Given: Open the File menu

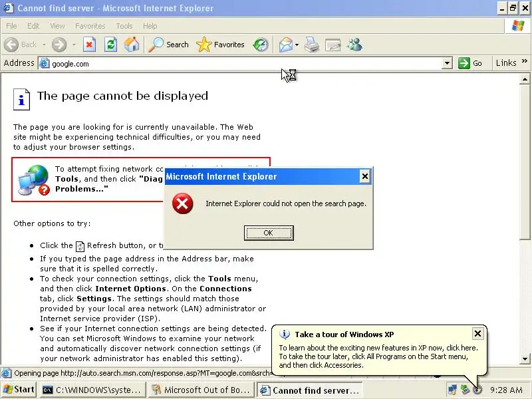Looking at the screenshot, I should pyautogui.click(x=11, y=26).
